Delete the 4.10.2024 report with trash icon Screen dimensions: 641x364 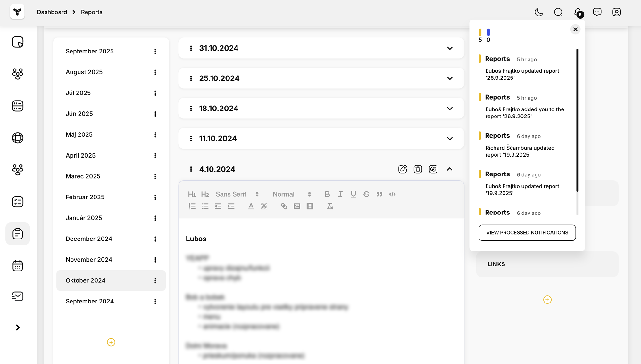(418, 169)
